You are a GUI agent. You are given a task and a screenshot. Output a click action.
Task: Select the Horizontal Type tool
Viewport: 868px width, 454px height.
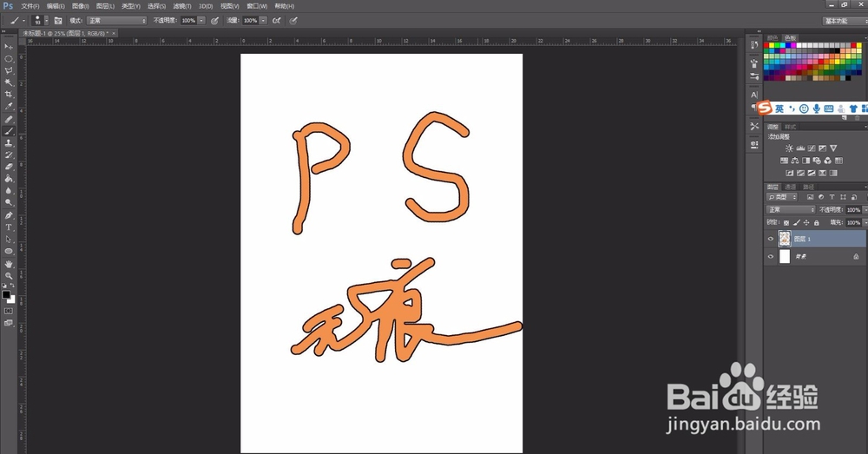click(9, 227)
